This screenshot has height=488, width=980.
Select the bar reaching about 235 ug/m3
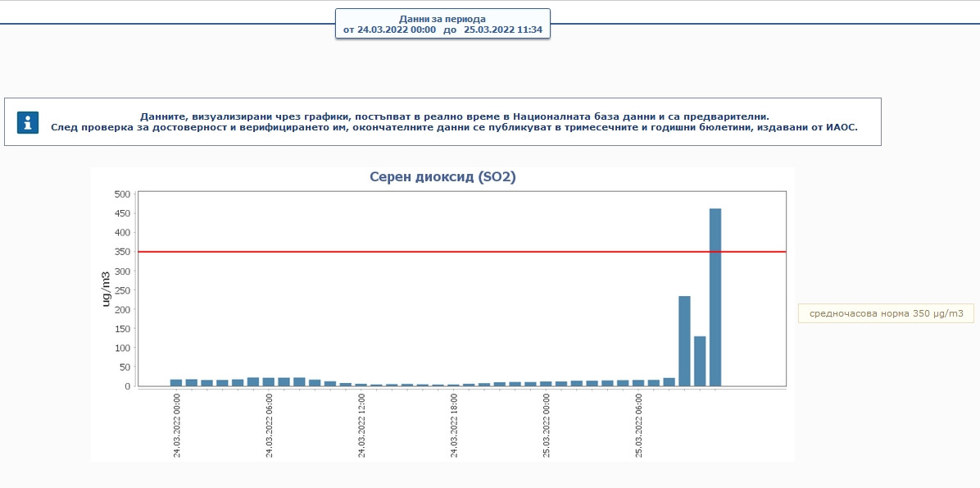(684, 340)
